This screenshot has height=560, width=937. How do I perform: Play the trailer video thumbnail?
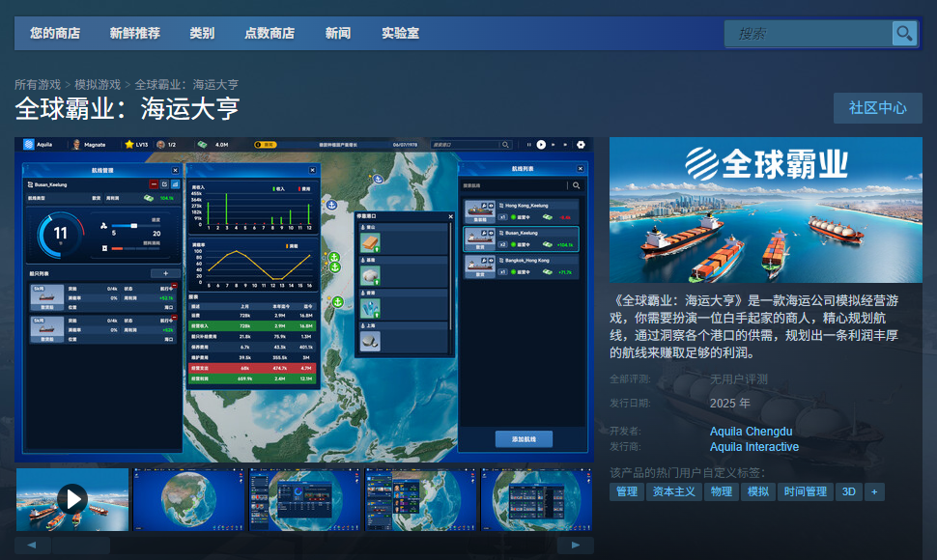pyautogui.click(x=71, y=499)
